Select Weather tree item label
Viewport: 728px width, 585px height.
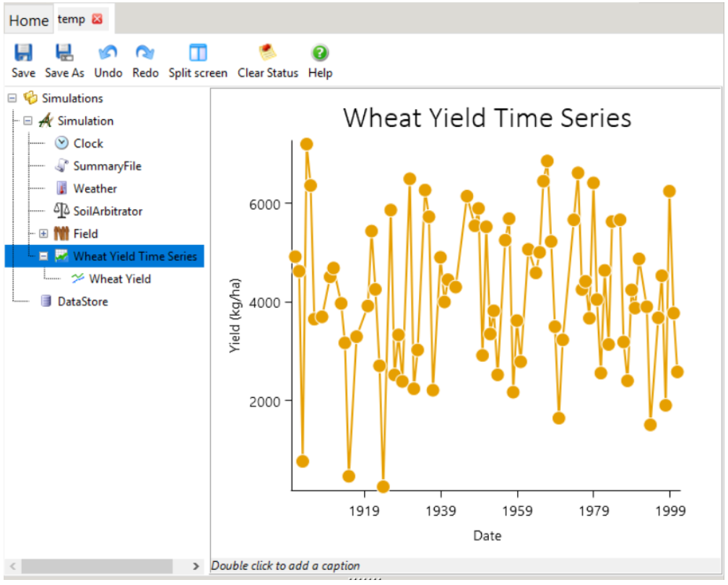pos(95,188)
